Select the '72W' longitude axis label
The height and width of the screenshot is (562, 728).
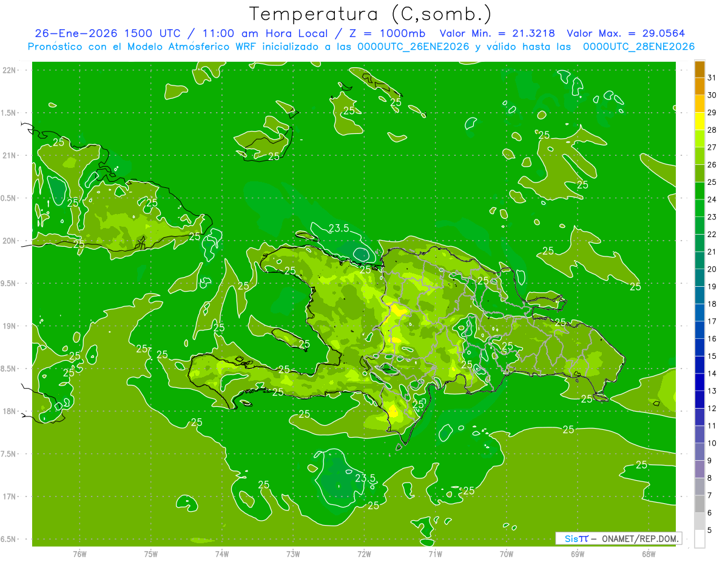click(364, 554)
